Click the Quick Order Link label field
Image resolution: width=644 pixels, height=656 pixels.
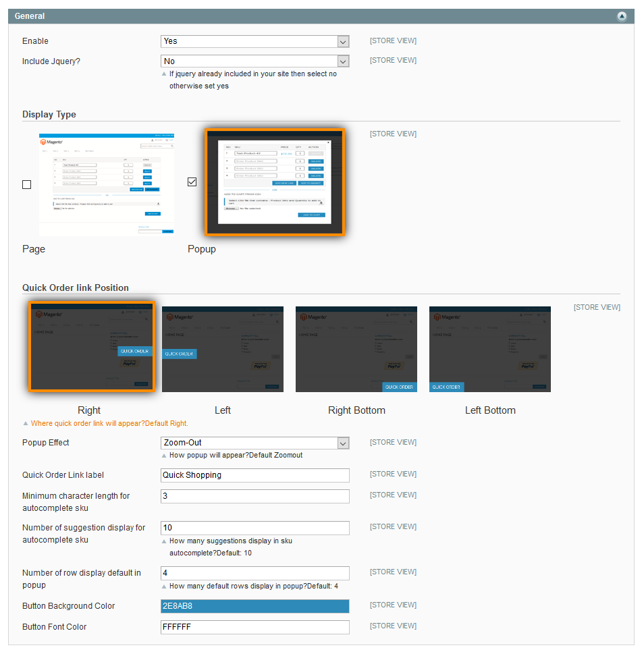[255, 475]
